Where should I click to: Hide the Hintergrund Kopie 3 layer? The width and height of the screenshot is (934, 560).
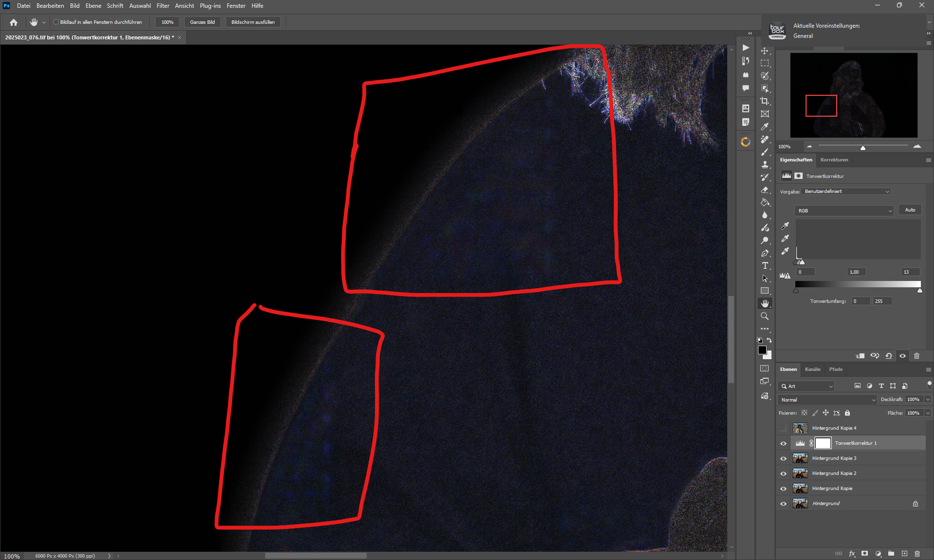pos(783,458)
